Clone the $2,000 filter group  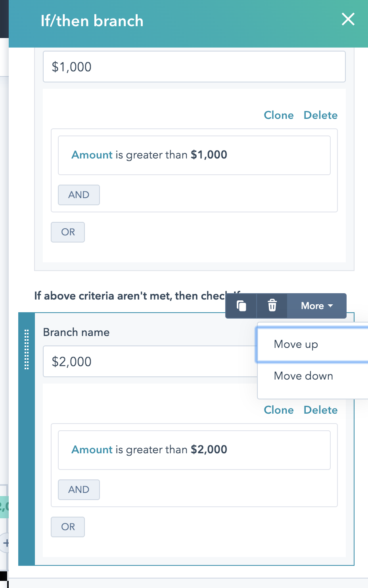pos(279,410)
